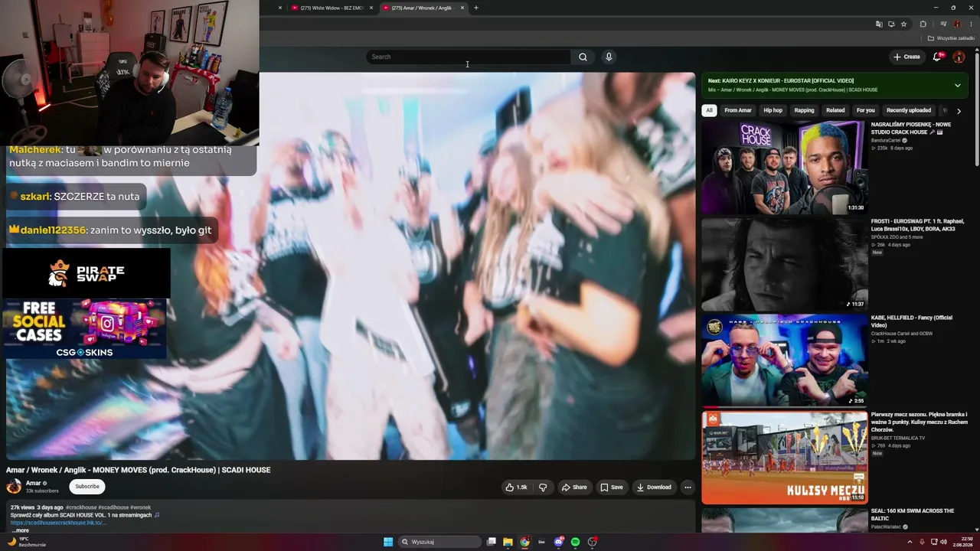Open Windows Start menu
980x551 pixels.
coord(388,542)
